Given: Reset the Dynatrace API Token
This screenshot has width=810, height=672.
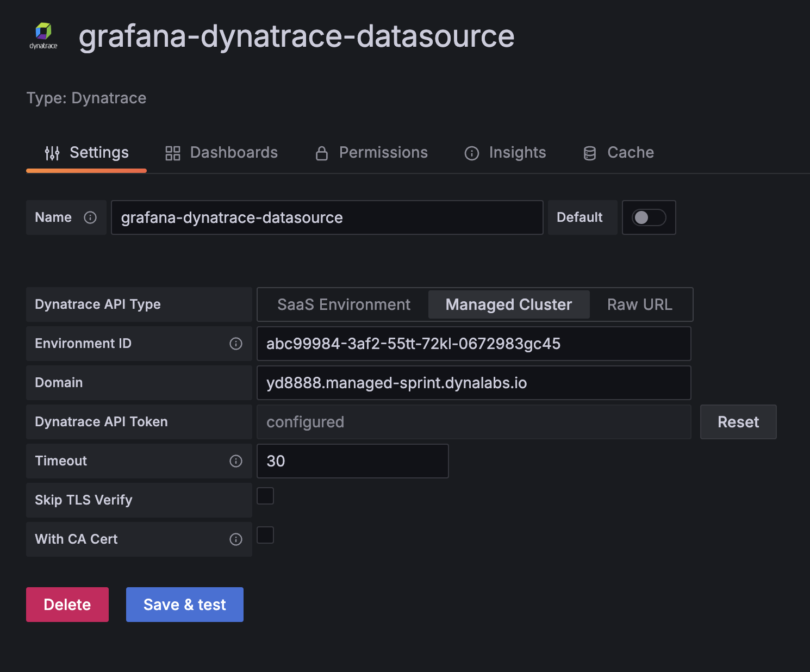Looking at the screenshot, I should click(x=738, y=422).
